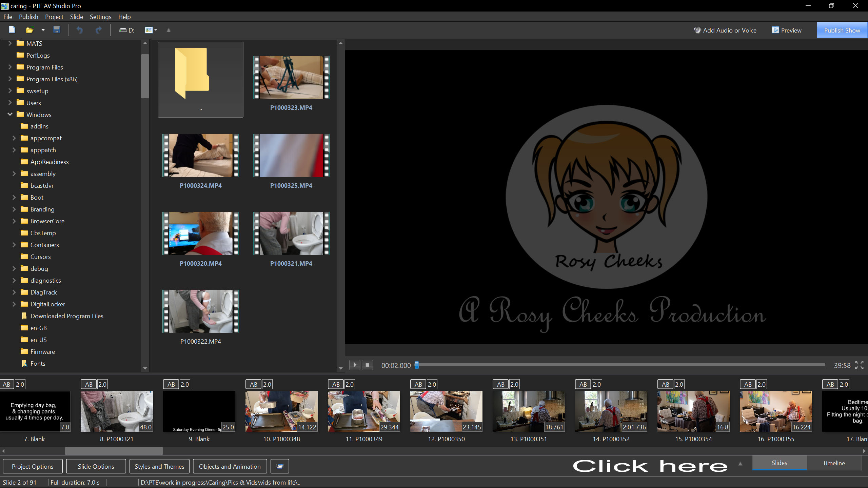Screen dimensions: 868x488
Task: Collapse the Windows folder
Action: [10, 115]
